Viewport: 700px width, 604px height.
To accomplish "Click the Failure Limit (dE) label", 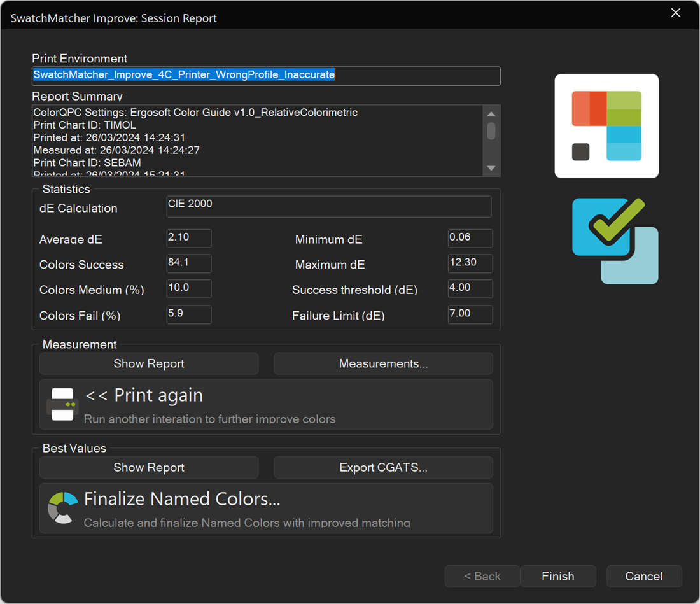I will pos(339,316).
